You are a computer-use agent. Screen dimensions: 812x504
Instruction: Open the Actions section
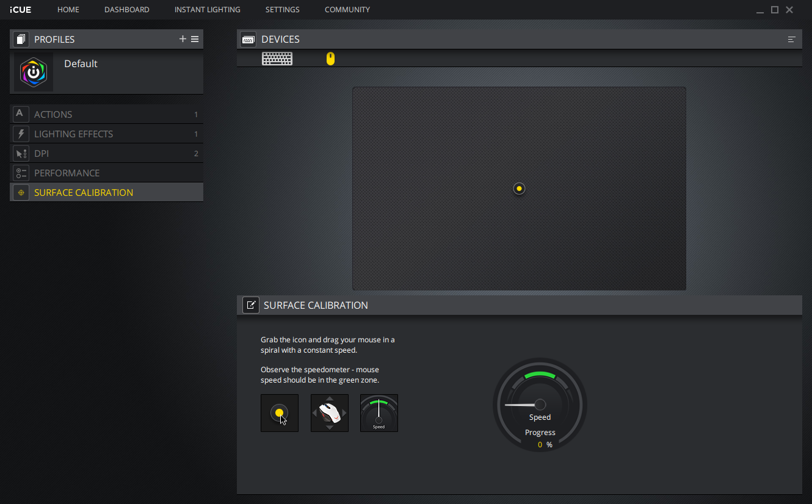[53, 114]
